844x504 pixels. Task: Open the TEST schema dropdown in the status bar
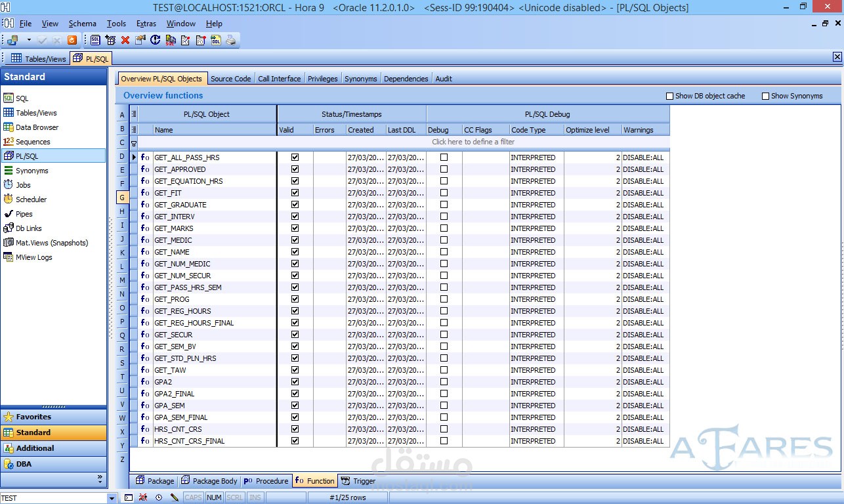(111, 498)
